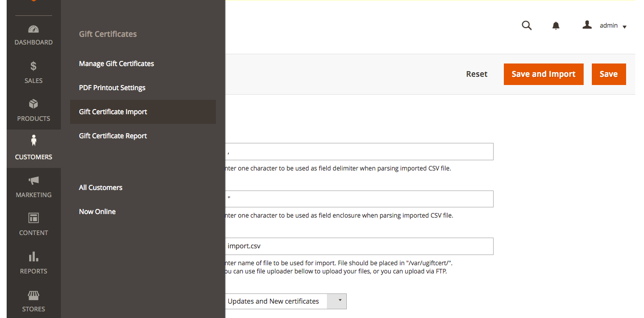Click the Reset button
644x318 pixels.
[477, 74]
